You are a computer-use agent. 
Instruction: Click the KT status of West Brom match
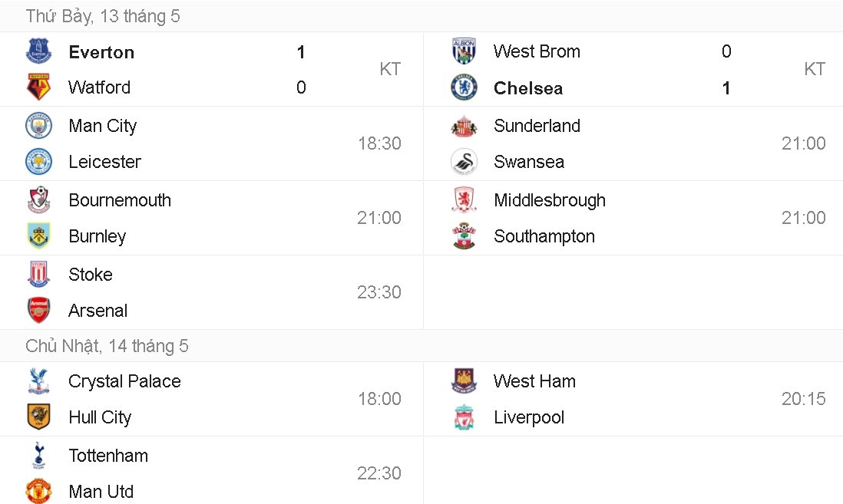815,70
